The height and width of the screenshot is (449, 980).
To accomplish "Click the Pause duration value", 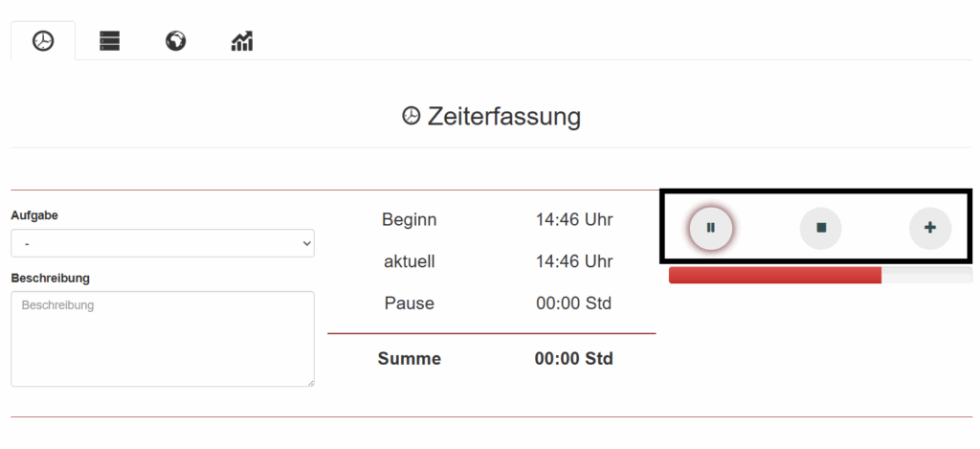I will [574, 303].
